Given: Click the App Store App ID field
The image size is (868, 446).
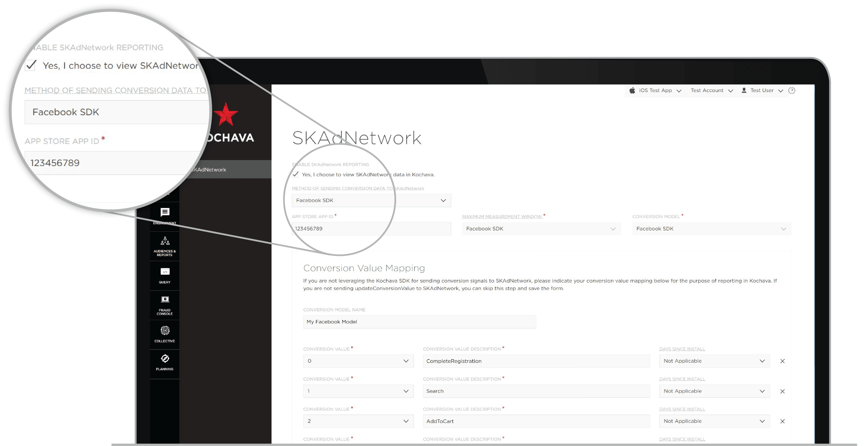Looking at the screenshot, I should click(x=371, y=229).
